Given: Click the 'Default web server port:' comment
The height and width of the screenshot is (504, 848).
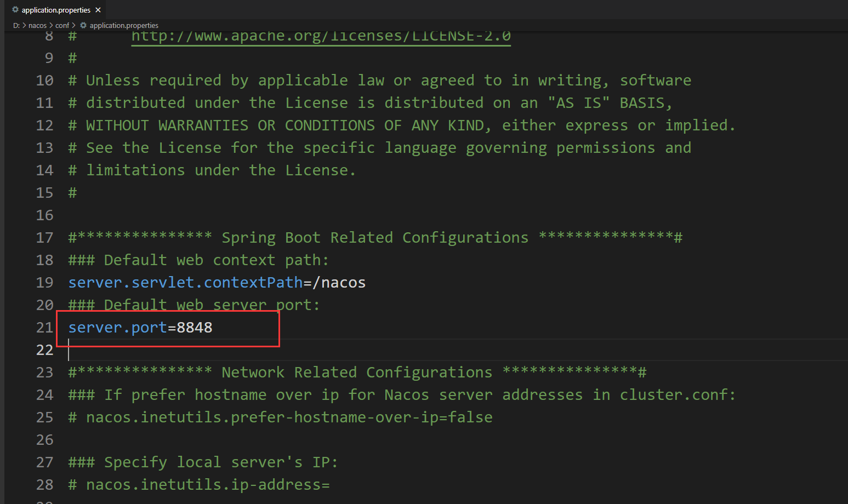Looking at the screenshot, I should tap(194, 305).
